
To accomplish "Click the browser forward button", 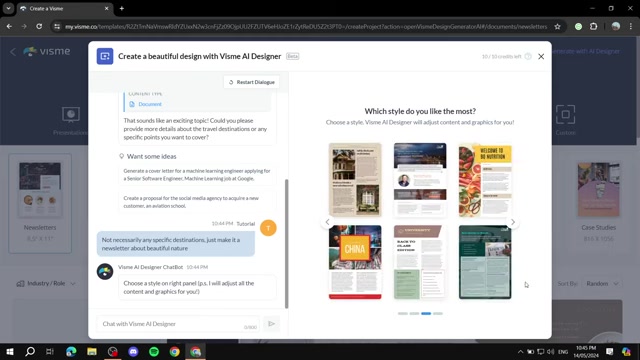I will tap(24, 27).
